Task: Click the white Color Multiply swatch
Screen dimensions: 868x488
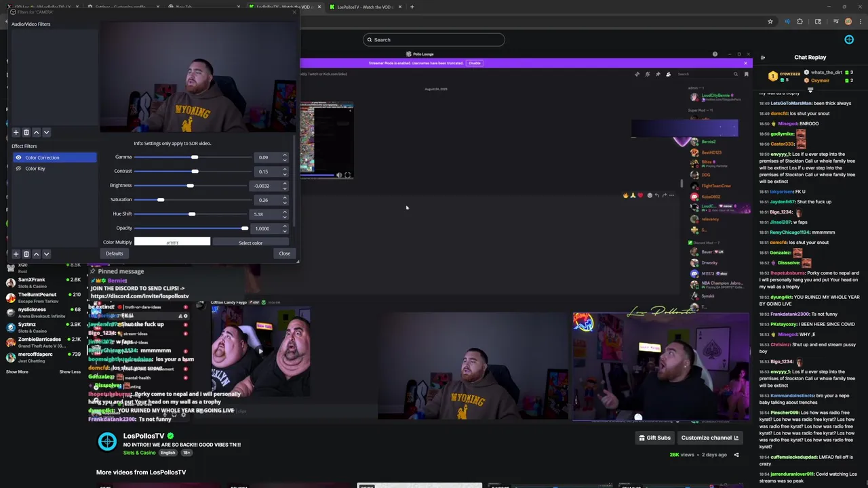Action: (172, 242)
